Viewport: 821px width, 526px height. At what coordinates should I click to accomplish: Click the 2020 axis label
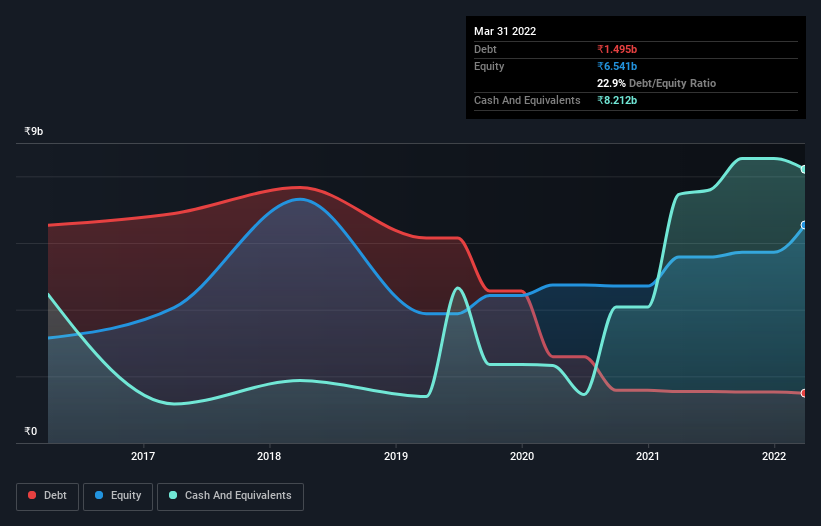522,456
